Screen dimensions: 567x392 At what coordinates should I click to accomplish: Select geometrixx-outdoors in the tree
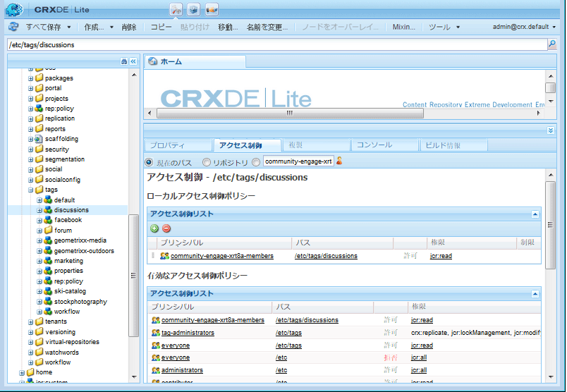(84, 250)
